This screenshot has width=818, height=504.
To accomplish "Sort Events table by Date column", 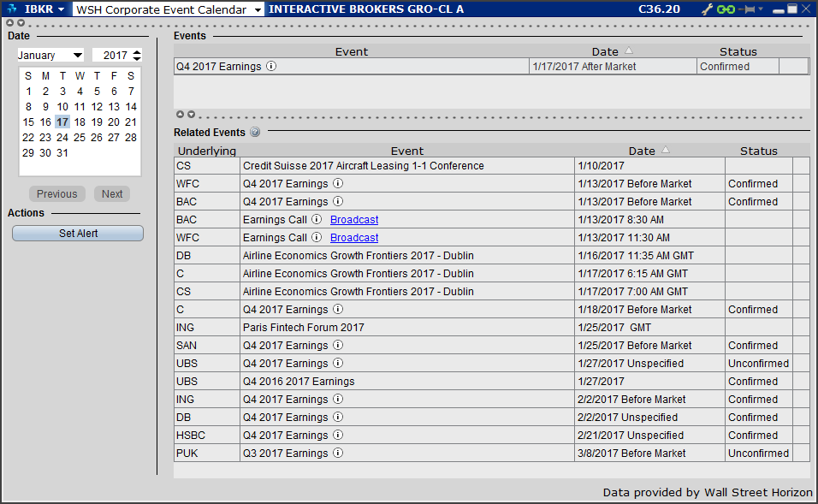I will click(613, 51).
